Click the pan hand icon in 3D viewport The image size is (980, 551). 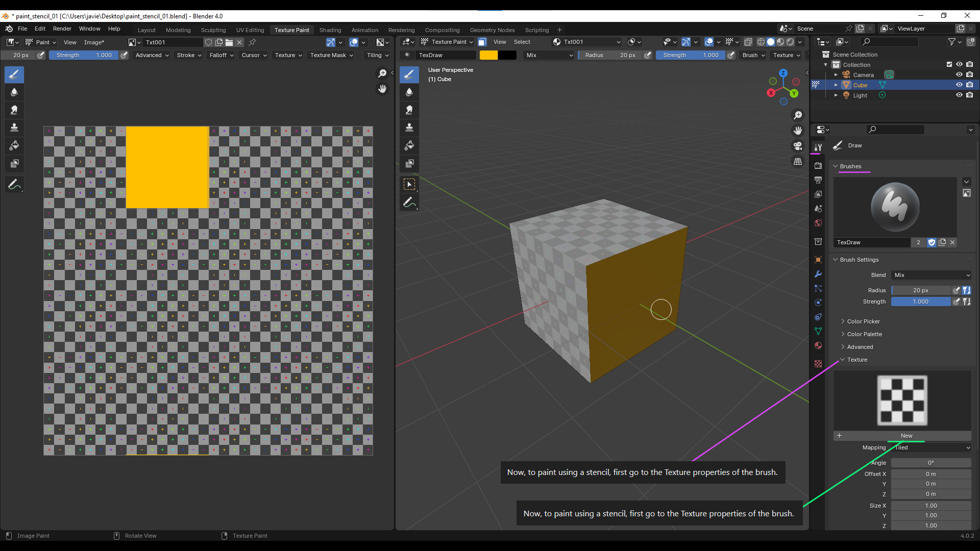(x=798, y=131)
